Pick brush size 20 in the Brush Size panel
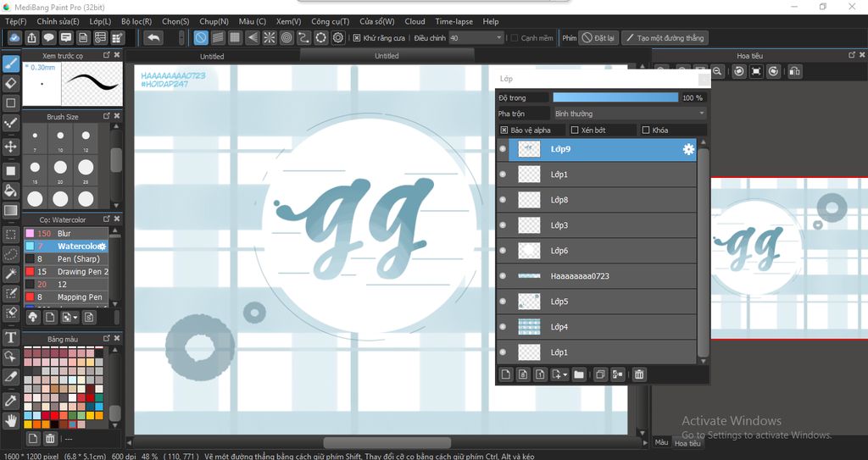The image size is (868, 460). (x=60, y=169)
